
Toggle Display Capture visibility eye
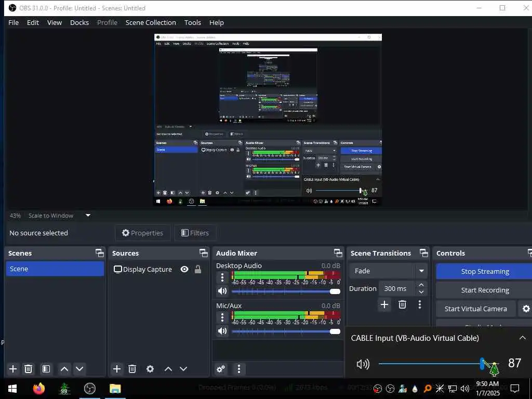[x=184, y=270]
